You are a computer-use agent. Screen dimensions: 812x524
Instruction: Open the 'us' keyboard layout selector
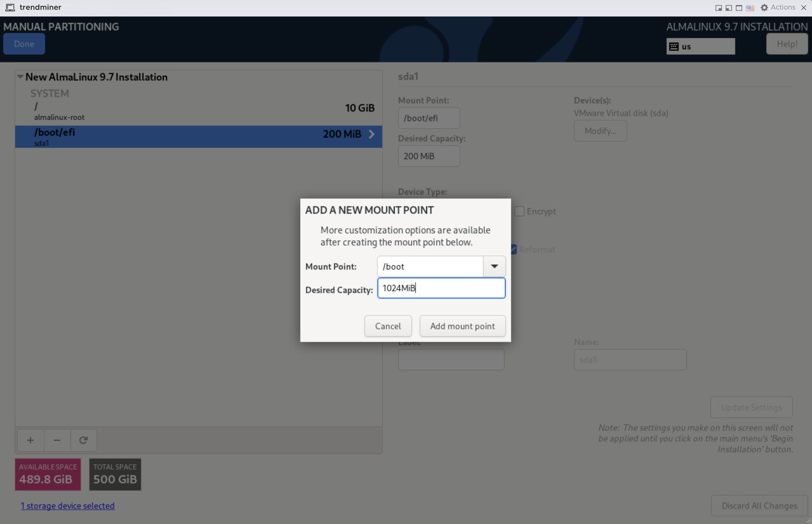[x=700, y=46]
